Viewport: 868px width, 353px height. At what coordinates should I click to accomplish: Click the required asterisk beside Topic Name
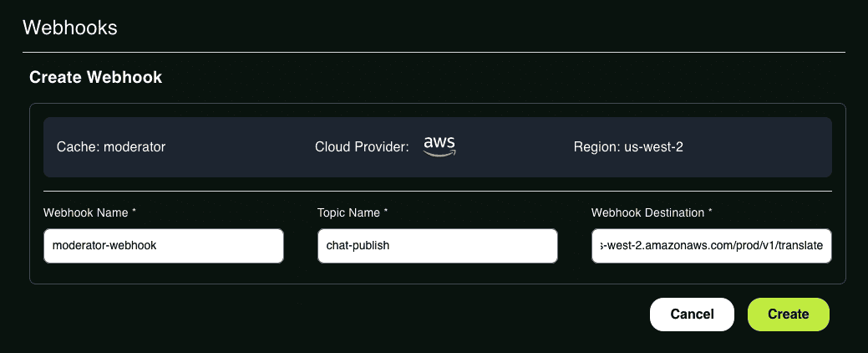[386, 212]
